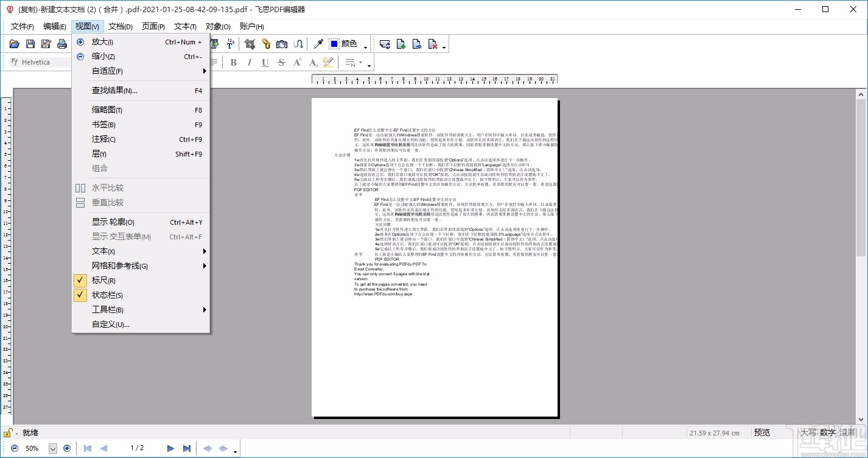
Task: Open the 账户 menu
Action: [252, 26]
